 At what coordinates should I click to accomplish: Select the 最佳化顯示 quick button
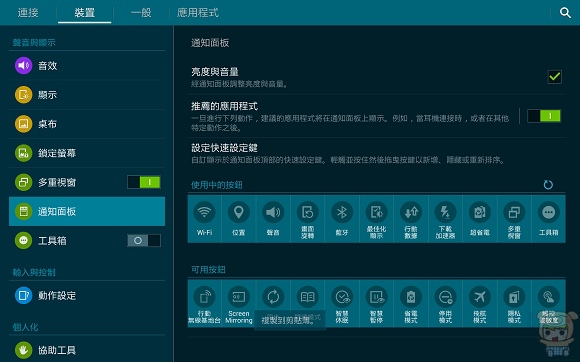click(x=376, y=219)
